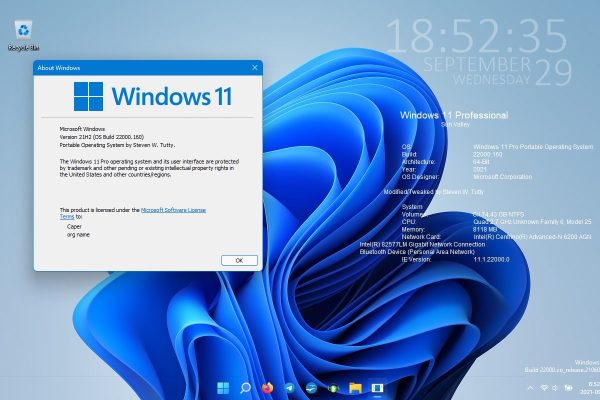Expand hidden system tray icons chevron
The height and width of the screenshot is (400, 600).
pos(530,388)
